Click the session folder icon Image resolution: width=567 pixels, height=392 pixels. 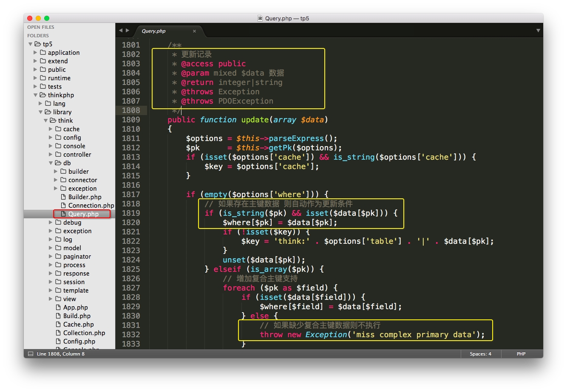(x=58, y=282)
